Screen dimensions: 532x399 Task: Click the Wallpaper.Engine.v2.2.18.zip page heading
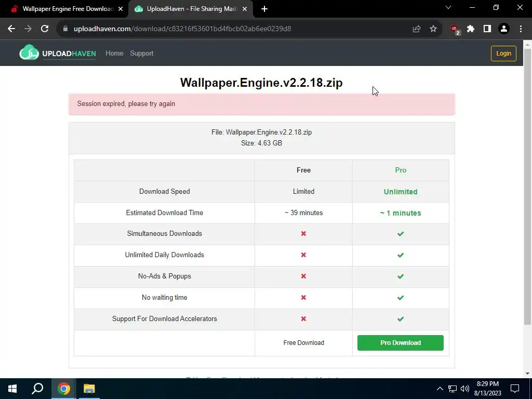(261, 83)
